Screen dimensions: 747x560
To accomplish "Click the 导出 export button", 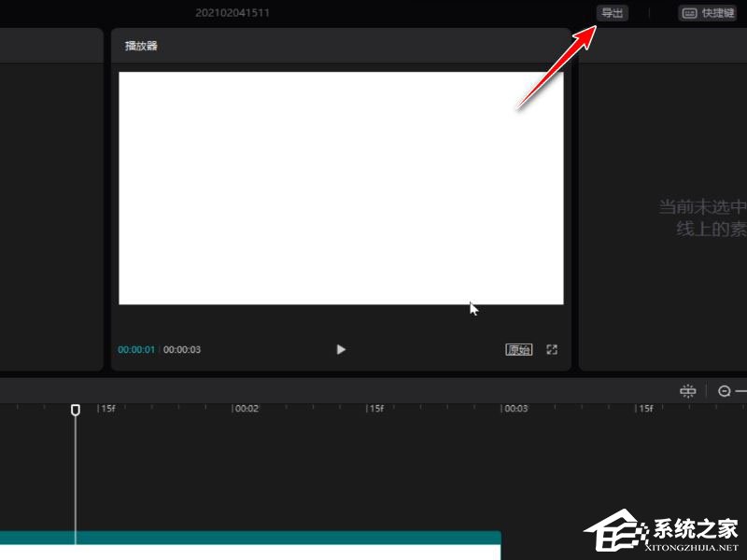I will [x=613, y=13].
